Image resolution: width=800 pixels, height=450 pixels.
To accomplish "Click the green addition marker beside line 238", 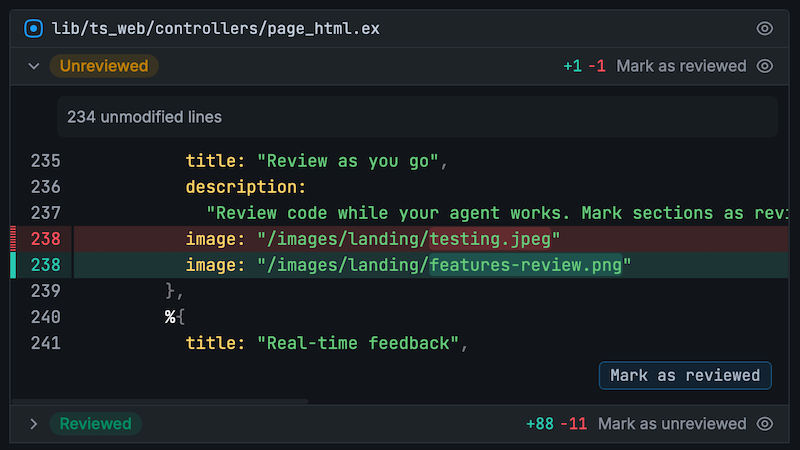I will tap(13, 265).
